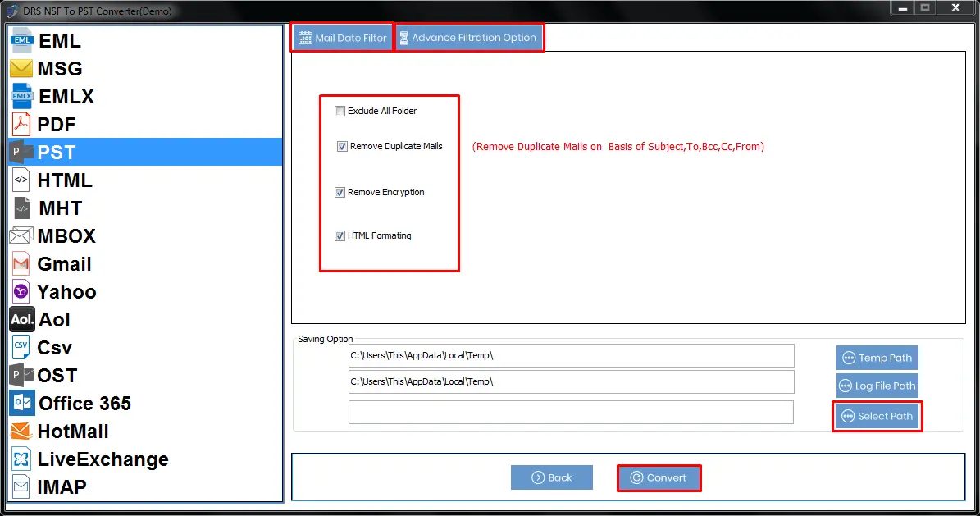Select the LiveExchange label
This screenshot has height=516, width=980.
pos(103,459)
